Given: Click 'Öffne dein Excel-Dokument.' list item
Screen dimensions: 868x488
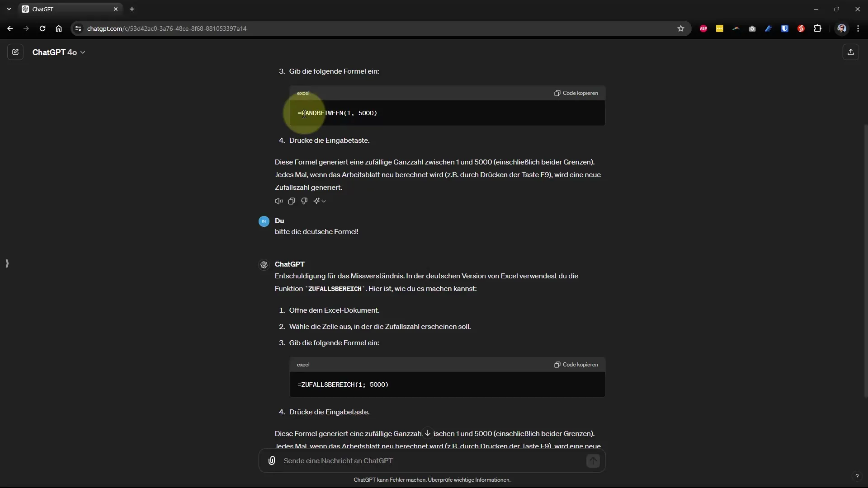Looking at the screenshot, I should coord(334,310).
